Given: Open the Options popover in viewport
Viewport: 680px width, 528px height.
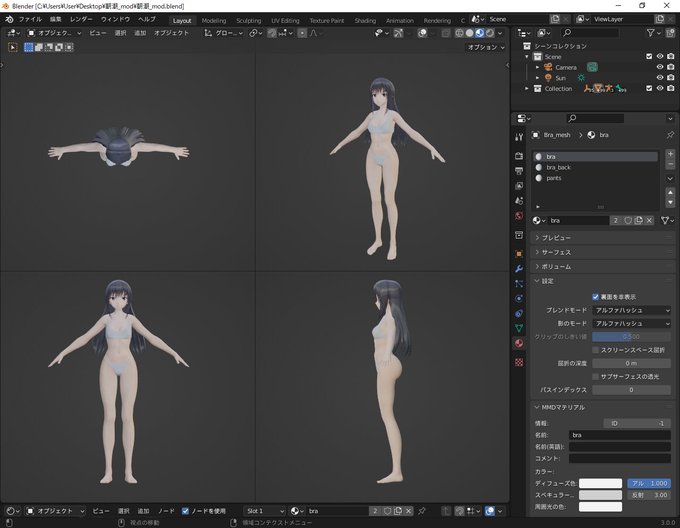Looking at the screenshot, I should [486, 47].
